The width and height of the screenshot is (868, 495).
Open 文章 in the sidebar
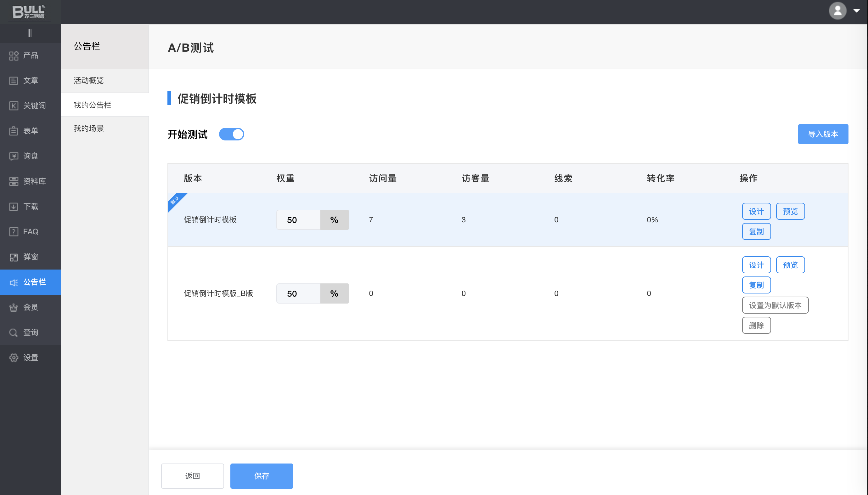click(x=31, y=81)
